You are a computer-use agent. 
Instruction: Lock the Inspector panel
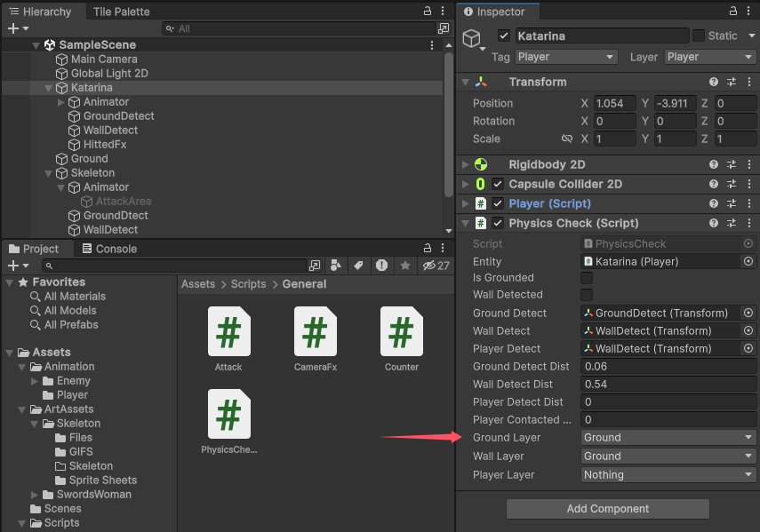pyautogui.click(x=732, y=12)
